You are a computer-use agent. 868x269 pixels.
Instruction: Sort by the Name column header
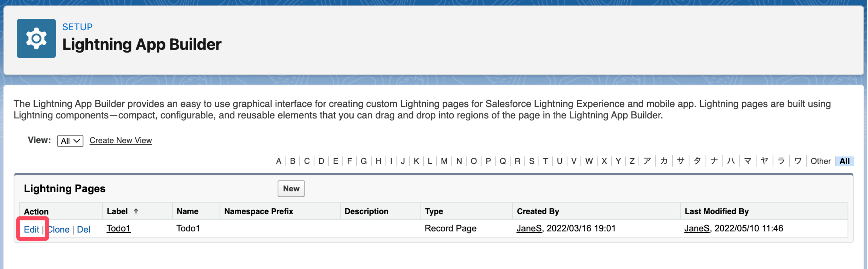point(187,211)
